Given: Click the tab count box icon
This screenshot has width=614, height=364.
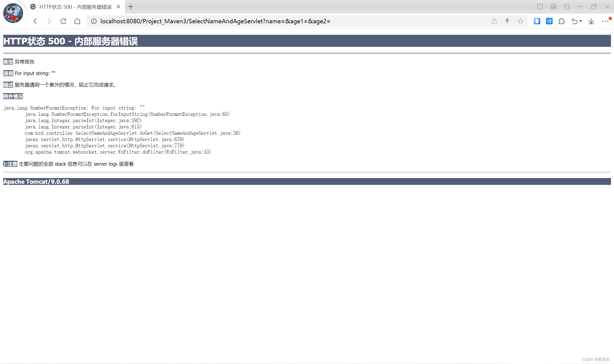Looking at the screenshot, I should [x=540, y=7].
